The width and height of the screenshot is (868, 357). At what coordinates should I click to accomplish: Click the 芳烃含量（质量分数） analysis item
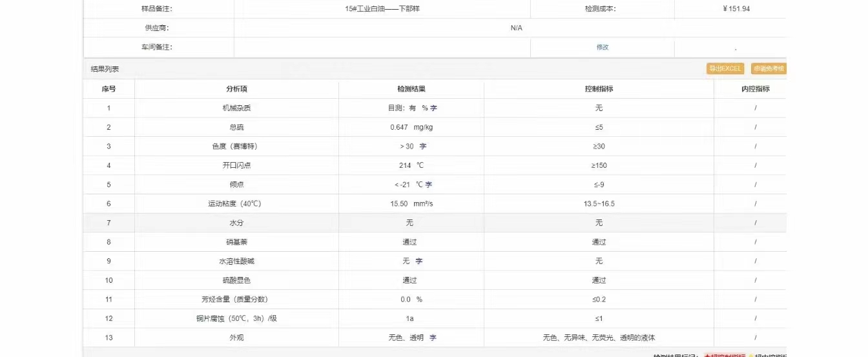236,300
